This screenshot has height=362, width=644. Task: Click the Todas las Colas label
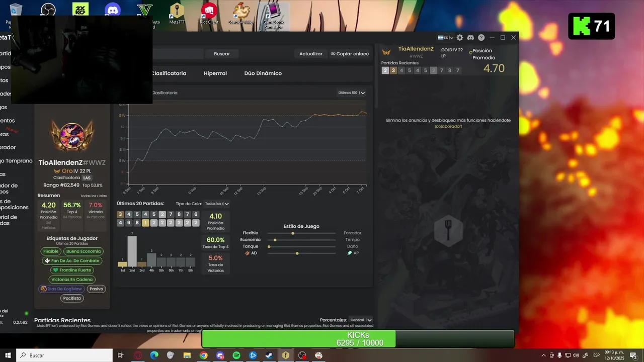tap(94, 196)
